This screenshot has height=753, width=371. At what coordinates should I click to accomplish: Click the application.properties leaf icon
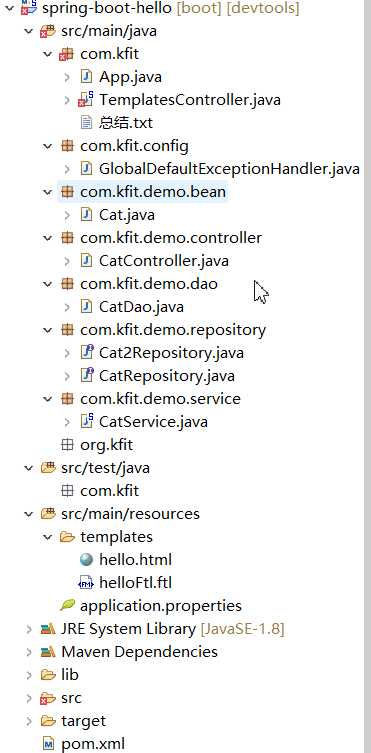coord(67,605)
